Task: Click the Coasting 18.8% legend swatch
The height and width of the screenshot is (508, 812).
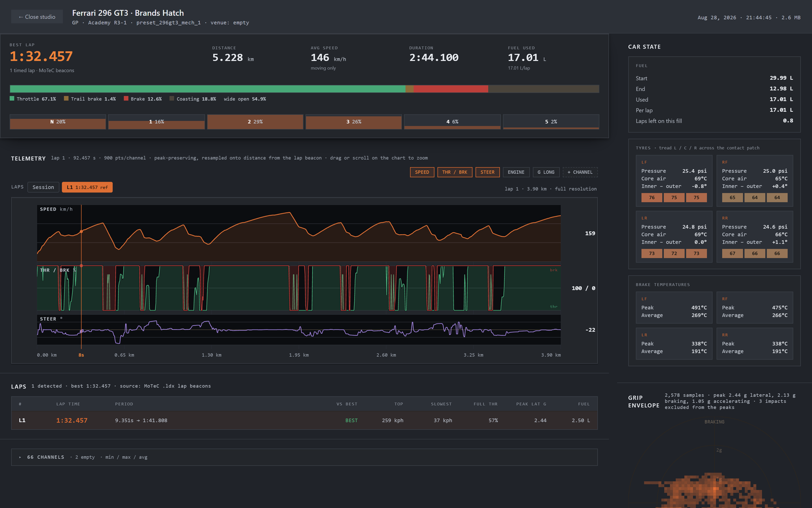Action: (172, 99)
